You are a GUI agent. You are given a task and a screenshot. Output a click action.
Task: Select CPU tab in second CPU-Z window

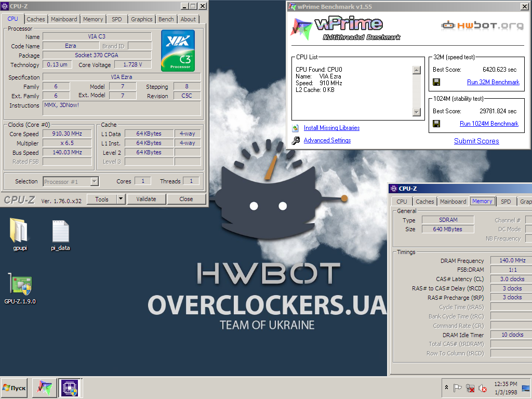[x=402, y=202]
